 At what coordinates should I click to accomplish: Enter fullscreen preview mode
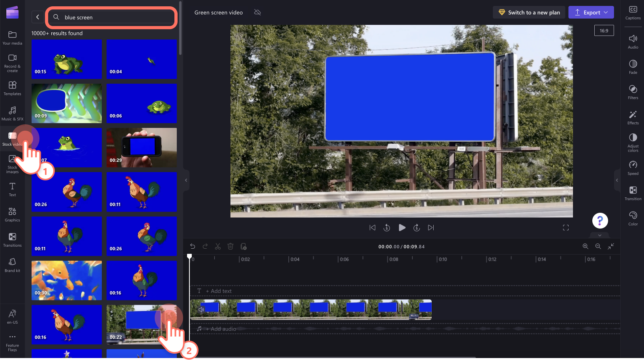[566, 228]
